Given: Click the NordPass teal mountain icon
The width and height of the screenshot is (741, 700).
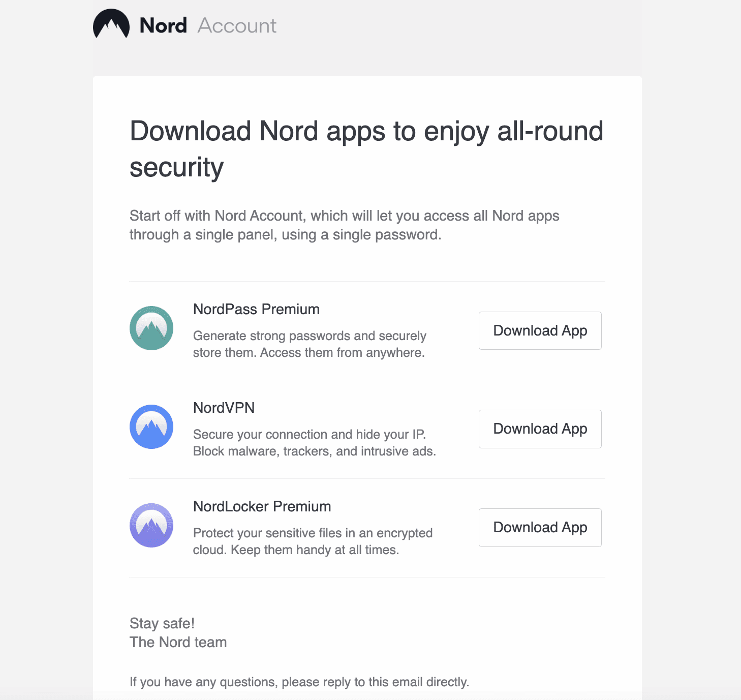Looking at the screenshot, I should click(151, 328).
